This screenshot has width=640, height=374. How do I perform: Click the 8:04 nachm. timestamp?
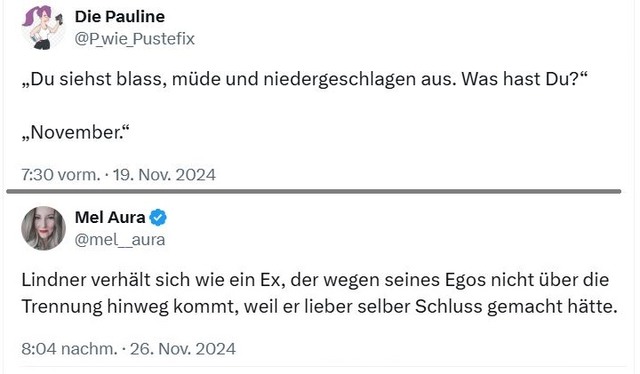pos(69,349)
